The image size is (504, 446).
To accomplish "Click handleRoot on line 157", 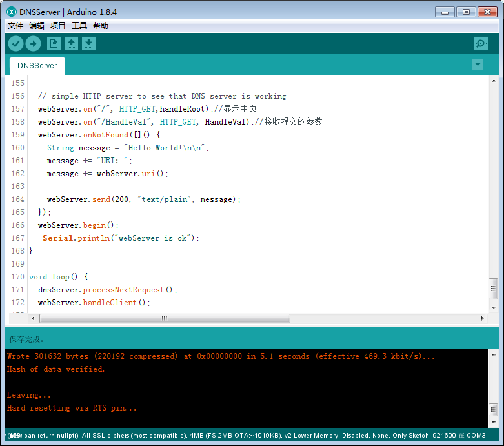I will (x=182, y=109).
